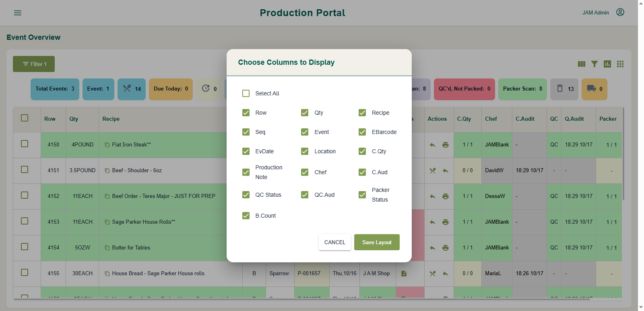Check the Select All checkbox

pyautogui.click(x=246, y=93)
